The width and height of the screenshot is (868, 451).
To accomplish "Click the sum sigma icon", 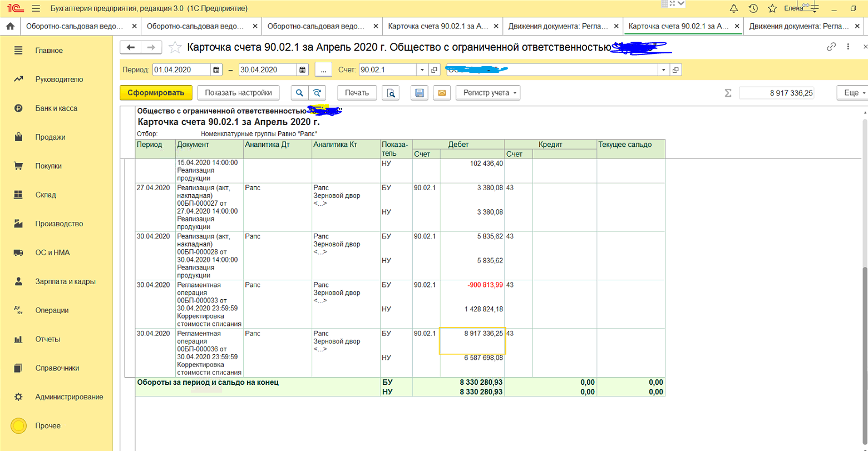I will (728, 93).
